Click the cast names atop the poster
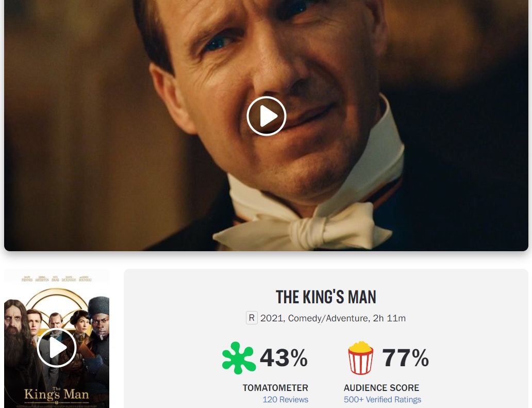 click(x=57, y=279)
